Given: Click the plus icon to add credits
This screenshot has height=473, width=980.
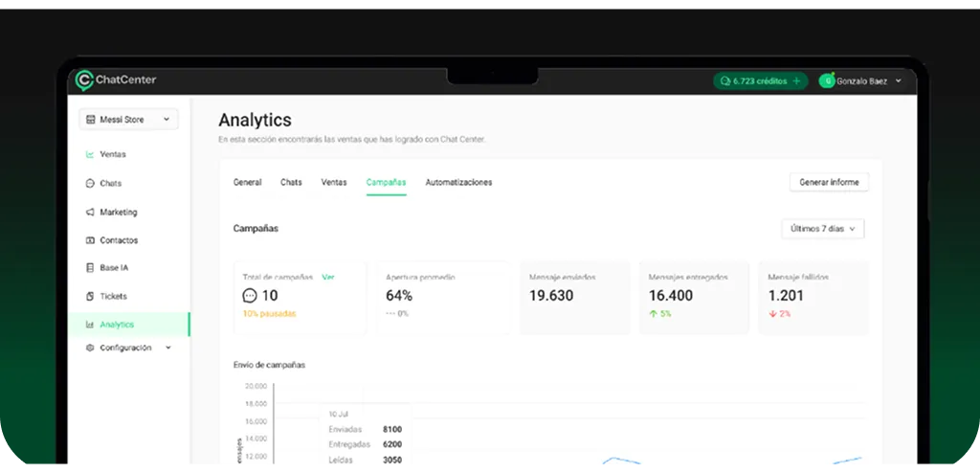Looking at the screenshot, I should pos(795,81).
